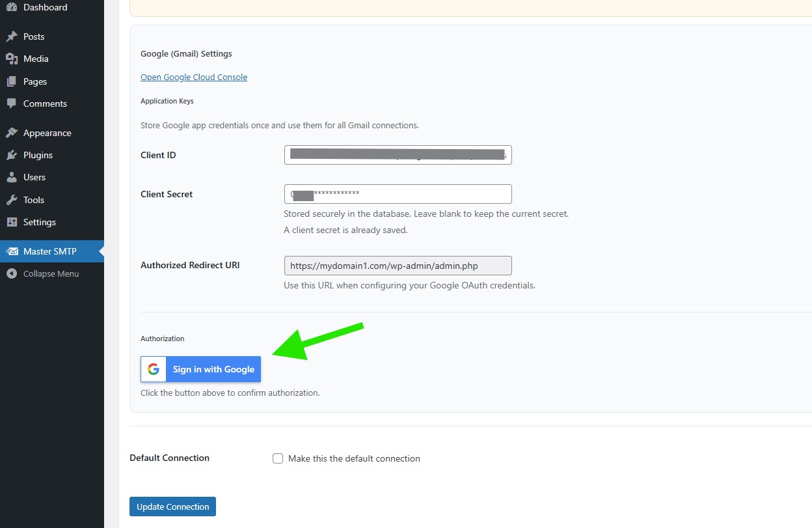Click the Tools wrench icon

(12, 200)
